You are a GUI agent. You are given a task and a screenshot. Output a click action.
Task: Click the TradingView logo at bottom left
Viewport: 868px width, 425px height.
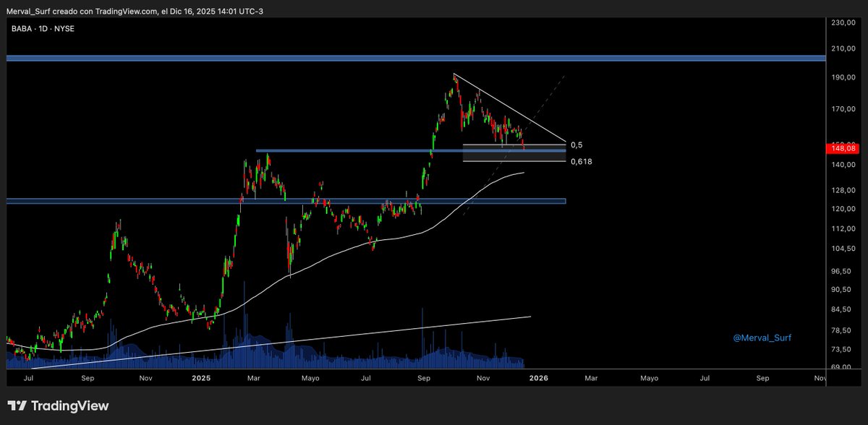click(59, 406)
